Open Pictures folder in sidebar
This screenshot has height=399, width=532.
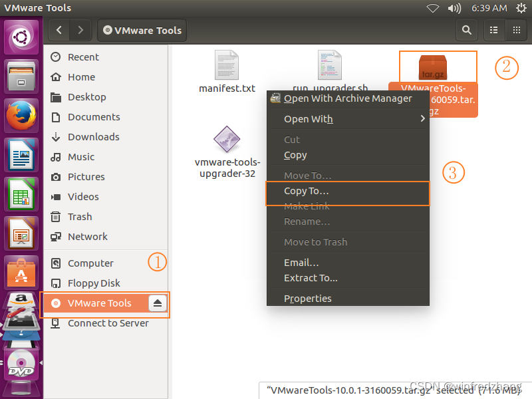point(106,177)
